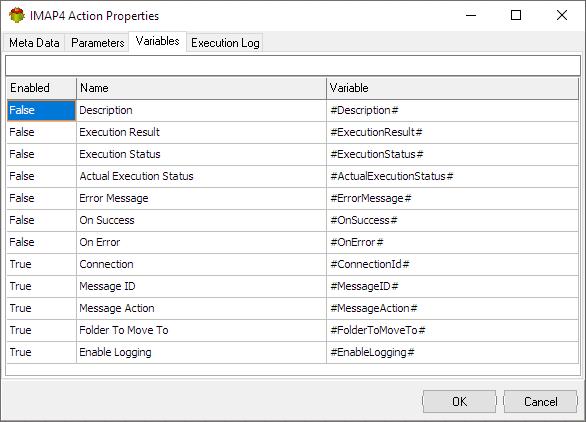Click the empty filter field above the table

click(293, 66)
